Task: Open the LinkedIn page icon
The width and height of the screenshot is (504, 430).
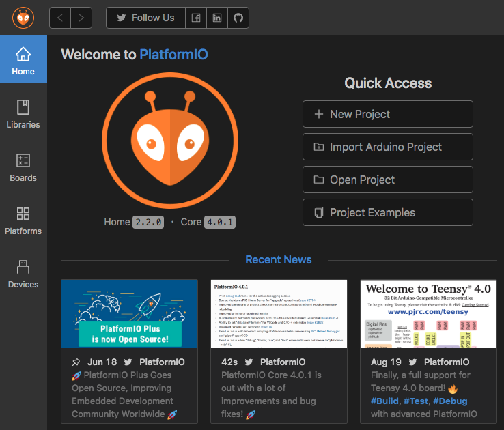Action: click(x=217, y=18)
